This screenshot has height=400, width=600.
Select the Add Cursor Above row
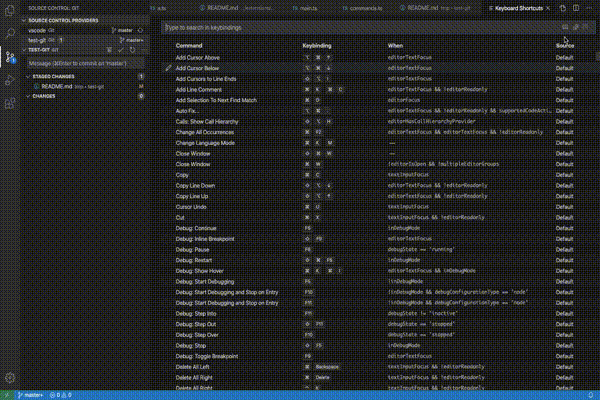point(379,57)
